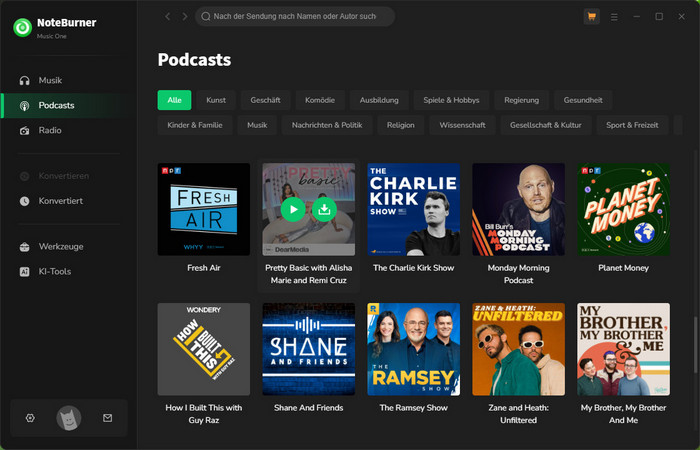Click the Fresh Air title text
This screenshot has width=700, height=450.
click(204, 268)
